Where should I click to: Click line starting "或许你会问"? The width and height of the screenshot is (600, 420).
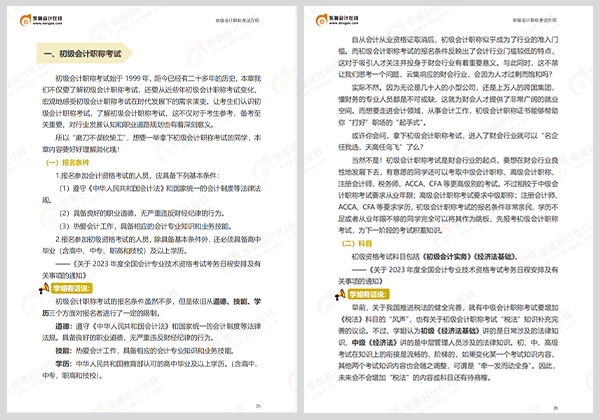pos(455,135)
